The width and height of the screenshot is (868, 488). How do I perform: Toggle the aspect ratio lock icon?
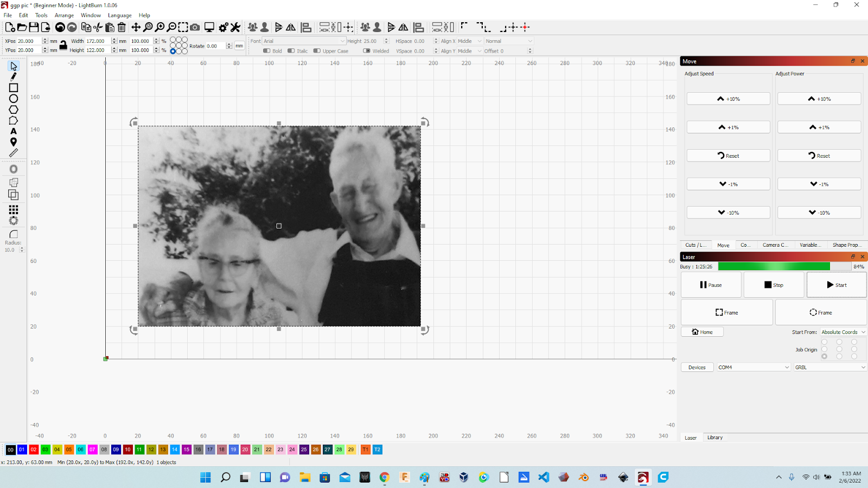pos(63,46)
